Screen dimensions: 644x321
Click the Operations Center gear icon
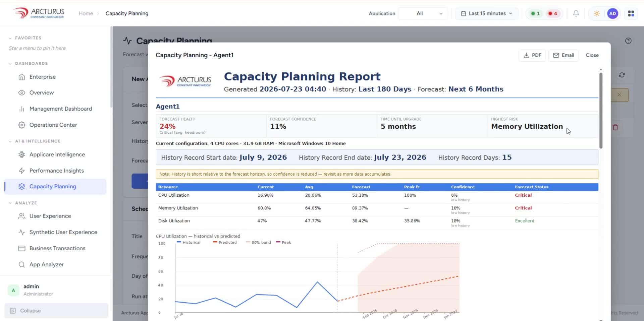point(22,125)
